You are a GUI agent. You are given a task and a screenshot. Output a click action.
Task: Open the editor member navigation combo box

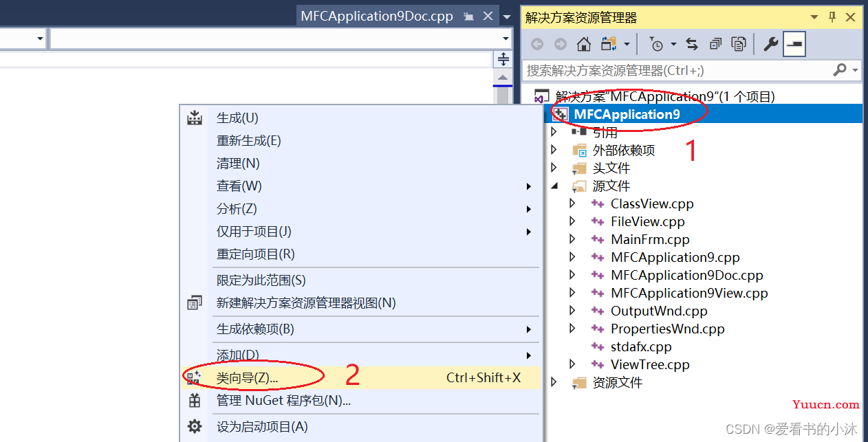(281, 38)
